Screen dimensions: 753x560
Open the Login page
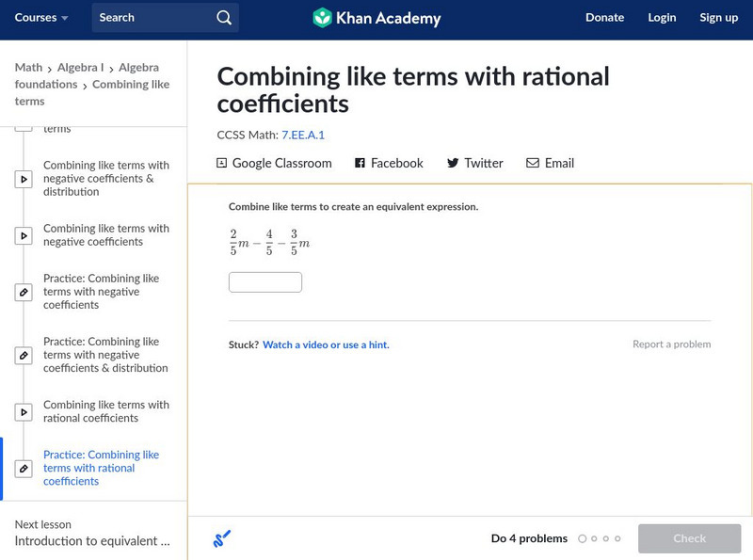tap(662, 18)
